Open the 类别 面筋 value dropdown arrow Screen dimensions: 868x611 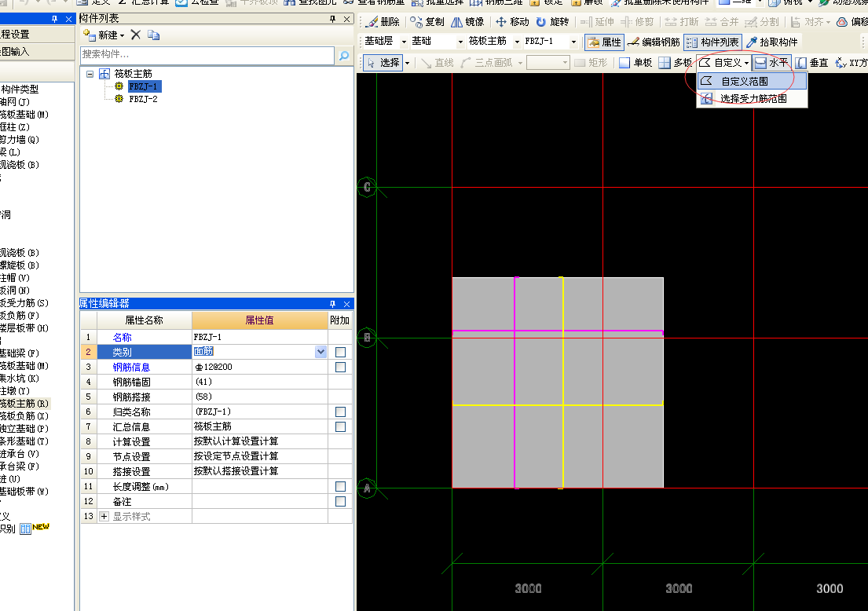(320, 351)
